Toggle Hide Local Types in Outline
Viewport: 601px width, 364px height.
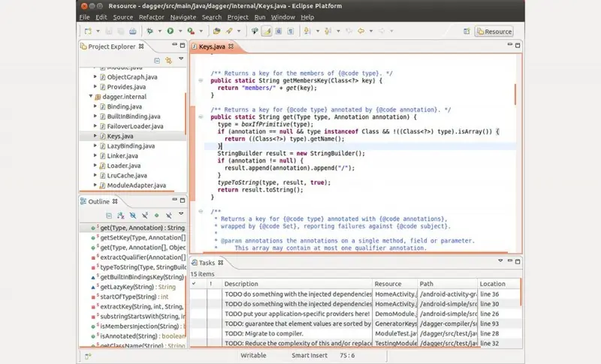(x=168, y=215)
